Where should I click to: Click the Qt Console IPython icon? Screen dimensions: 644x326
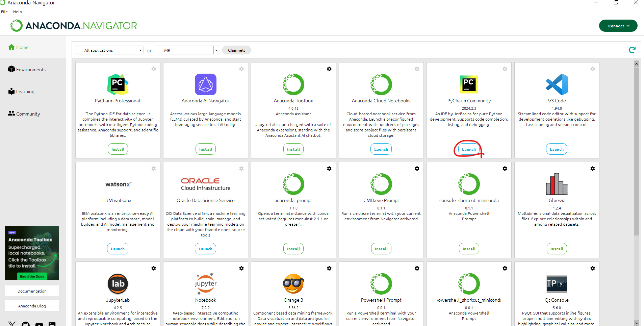(557, 283)
